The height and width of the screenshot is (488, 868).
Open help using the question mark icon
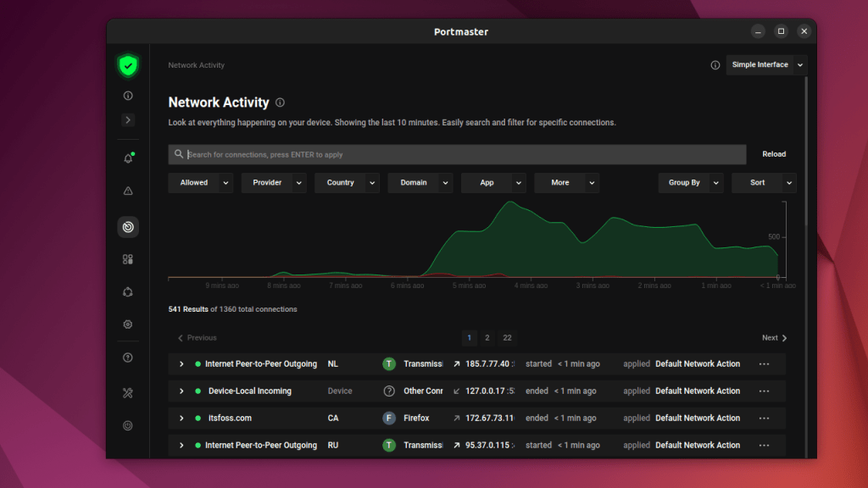[128, 357]
